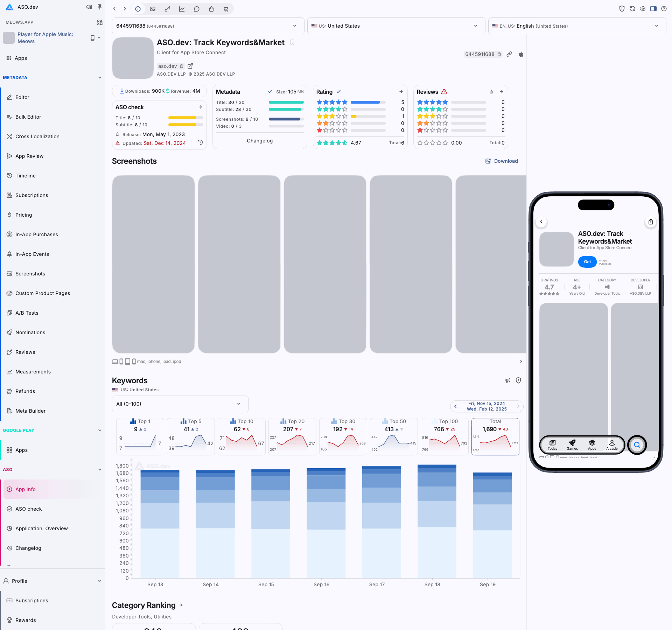
Task: Open Rating details arrow
Action: (x=401, y=92)
